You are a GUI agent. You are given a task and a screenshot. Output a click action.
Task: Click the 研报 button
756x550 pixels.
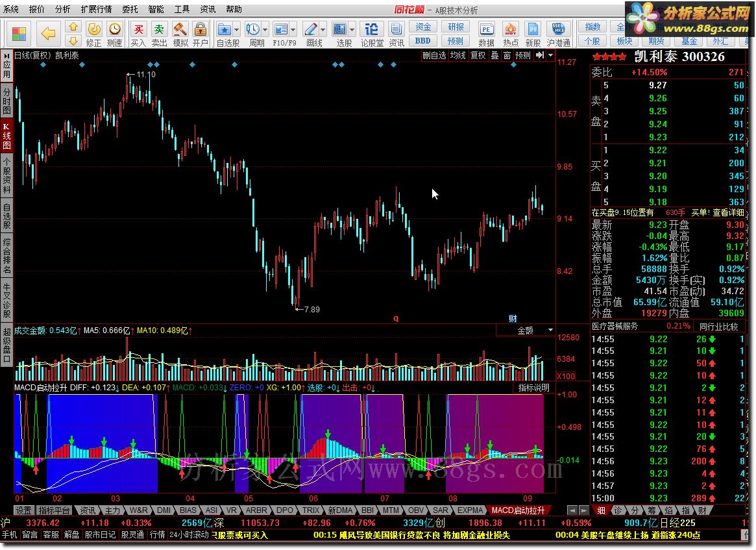456,27
